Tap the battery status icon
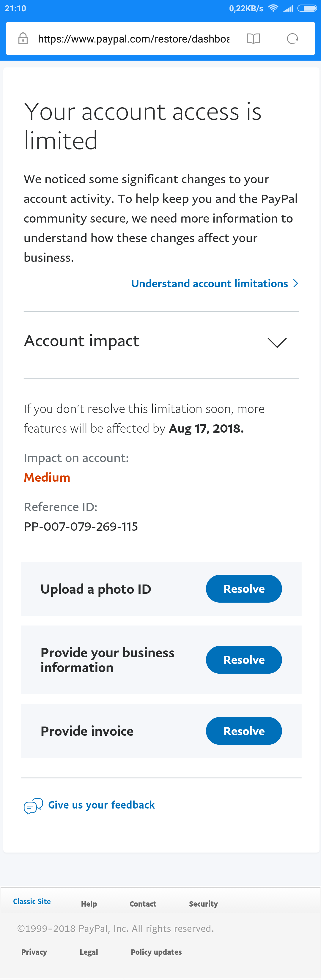Viewport: 321px width, 980px height. click(x=307, y=8)
